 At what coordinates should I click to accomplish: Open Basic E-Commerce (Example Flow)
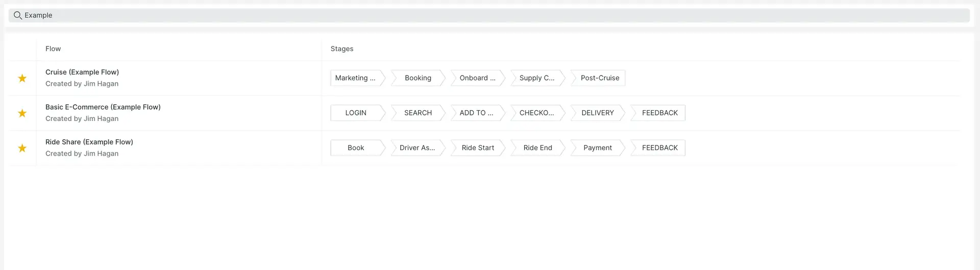pyautogui.click(x=103, y=107)
